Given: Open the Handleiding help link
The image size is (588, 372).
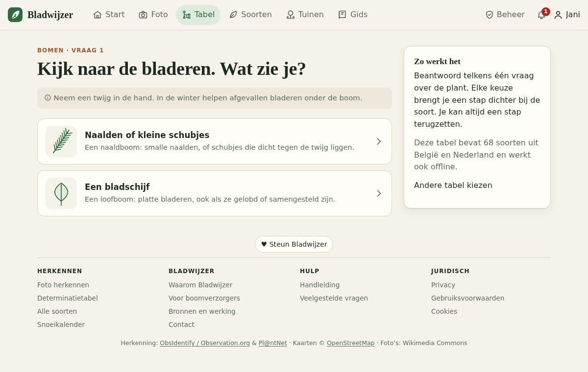Looking at the screenshot, I should (x=319, y=285).
